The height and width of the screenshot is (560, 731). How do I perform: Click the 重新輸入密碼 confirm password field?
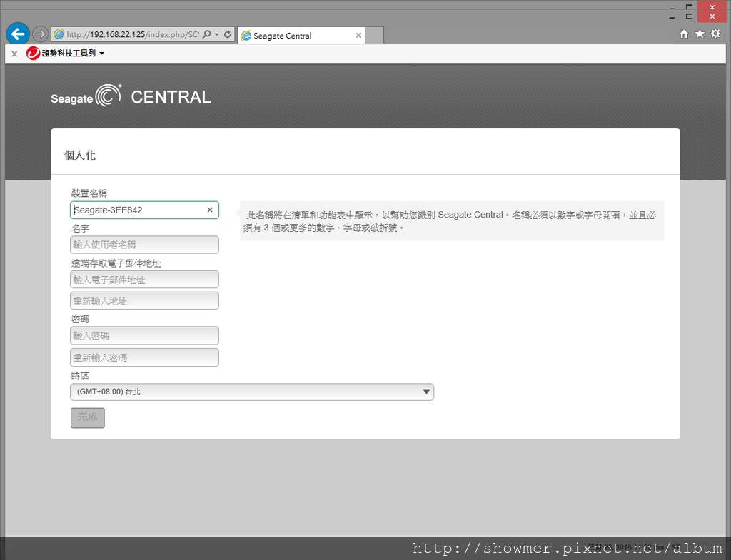pos(144,357)
